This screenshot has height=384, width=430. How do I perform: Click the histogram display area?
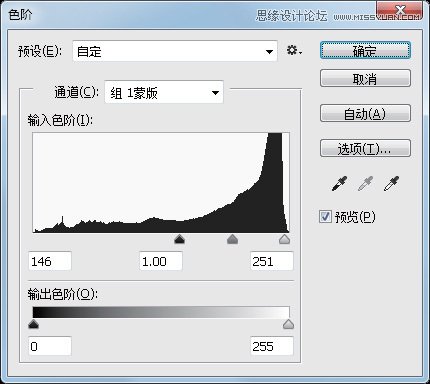161,182
